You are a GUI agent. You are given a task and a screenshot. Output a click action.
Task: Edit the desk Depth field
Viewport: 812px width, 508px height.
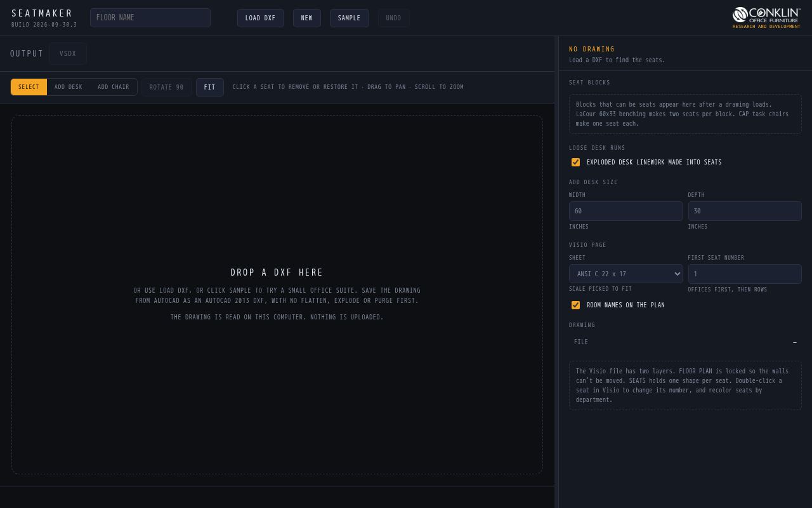point(745,211)
